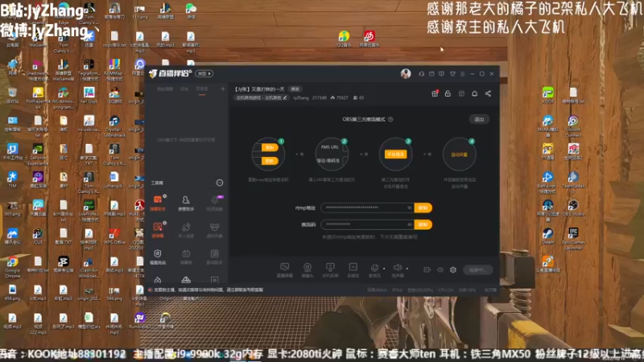The image size is (644, 362).
Task: Open the Steam desktop shortcut
Action: pyautogui.click(x=547, y=237)
